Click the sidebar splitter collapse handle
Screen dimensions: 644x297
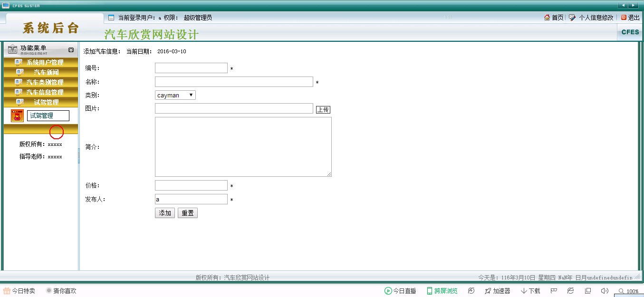(79, 155)
